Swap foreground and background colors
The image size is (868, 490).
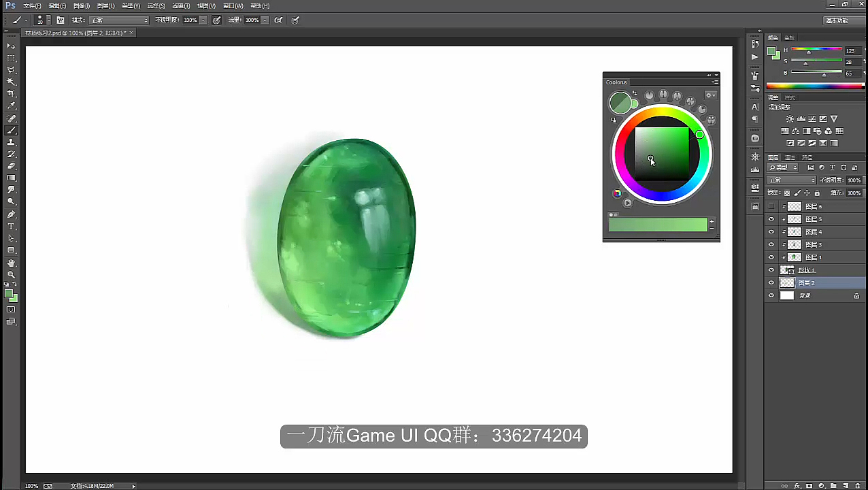click(16, 284)
